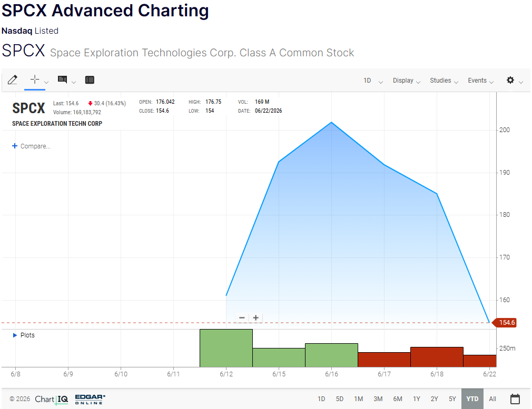Open the Studies menu

click(444, 81)
